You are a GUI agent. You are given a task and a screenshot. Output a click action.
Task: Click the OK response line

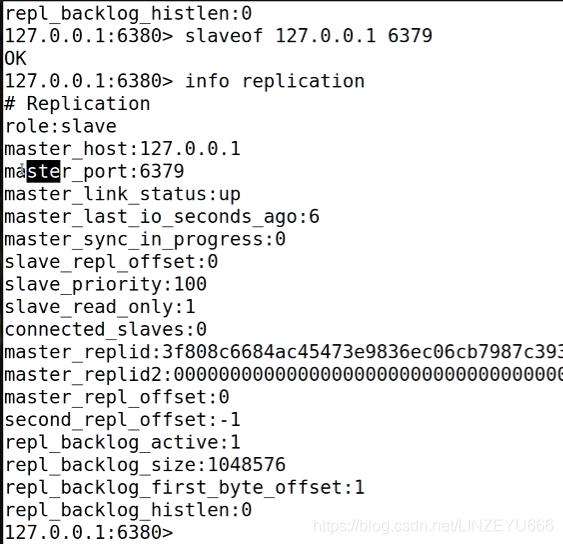tap(15, 59)
